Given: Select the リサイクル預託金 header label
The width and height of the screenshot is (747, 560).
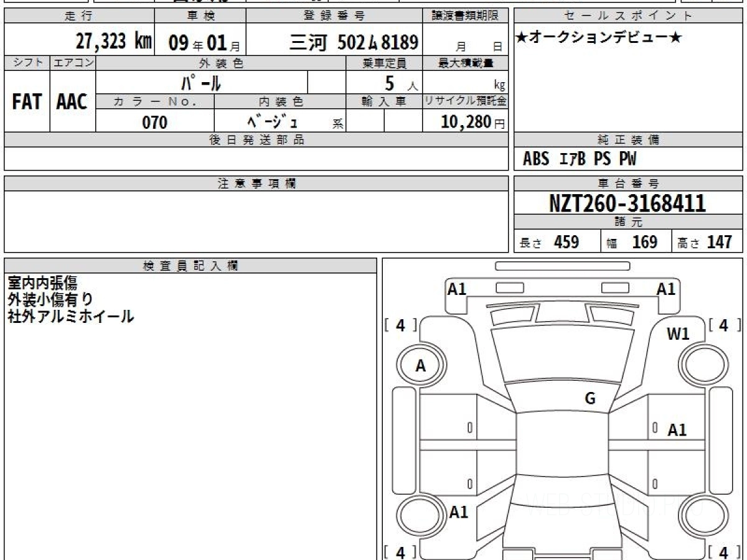Looking at the screenshot, I should pos(466,101).
